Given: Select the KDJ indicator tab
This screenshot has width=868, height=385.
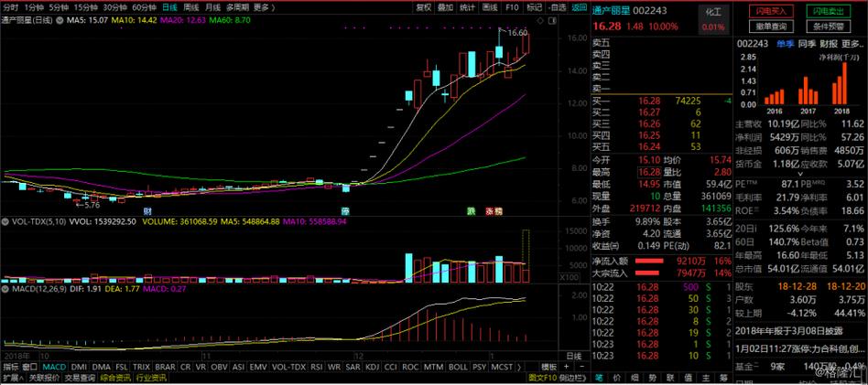Looking at the screenshot, I should coord(373,367).
